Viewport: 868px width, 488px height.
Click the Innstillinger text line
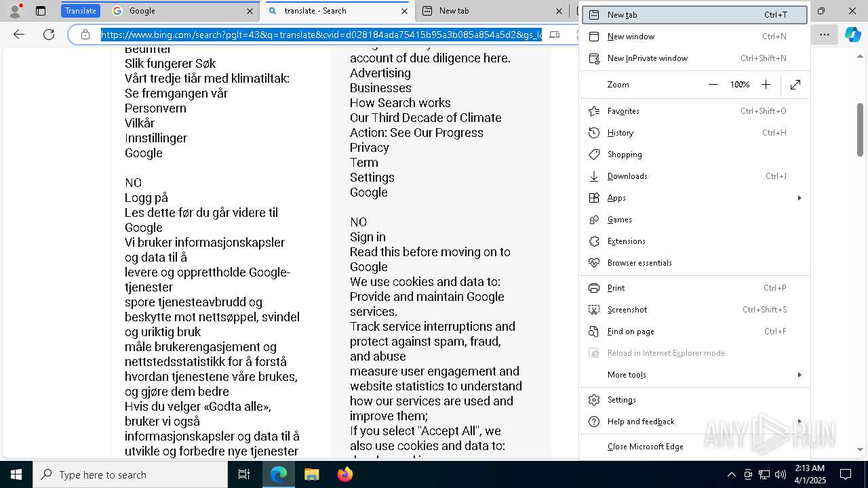point(156,138)
